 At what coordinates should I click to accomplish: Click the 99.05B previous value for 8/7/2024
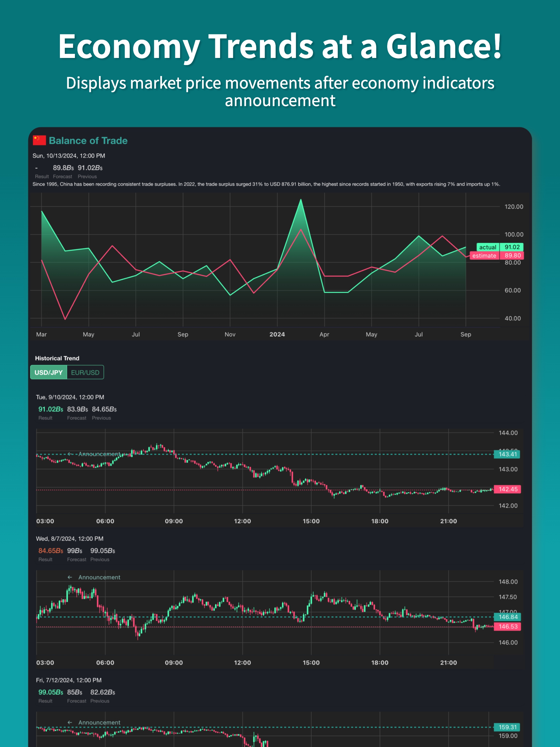tap(103, 550)
